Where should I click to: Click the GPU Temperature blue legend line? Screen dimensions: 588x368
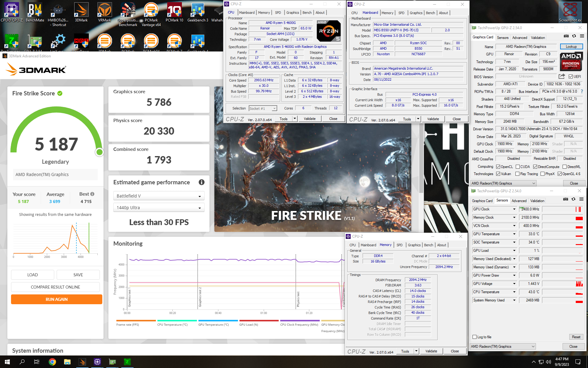point(218,321)
